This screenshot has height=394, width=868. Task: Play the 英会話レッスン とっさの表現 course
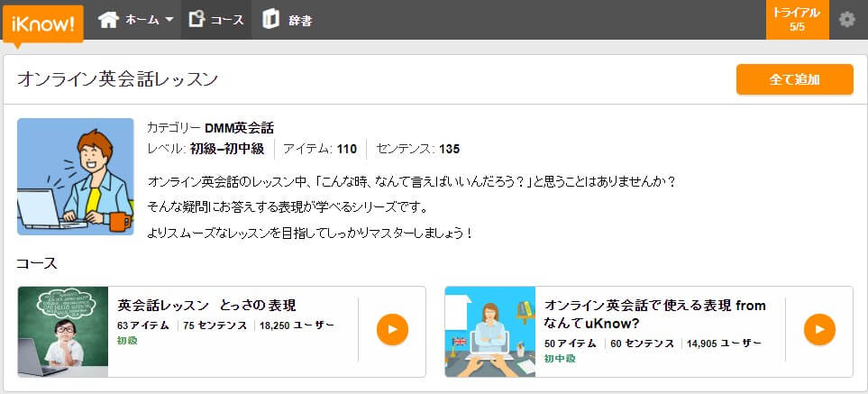[x=392, y=330]
